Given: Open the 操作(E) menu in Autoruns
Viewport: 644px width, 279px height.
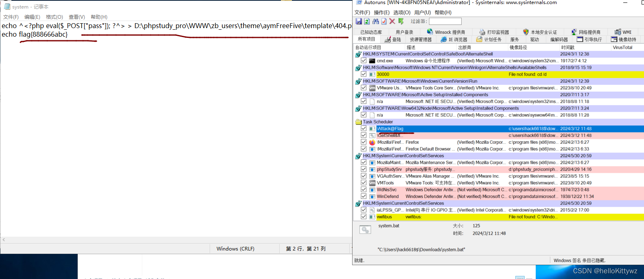Looking at the screenshot, I should (382, 13).
